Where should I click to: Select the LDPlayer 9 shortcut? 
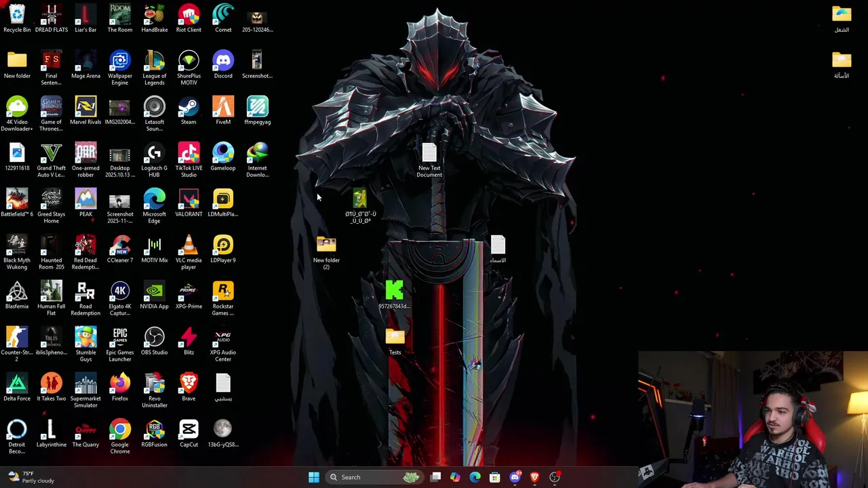[223, 249]
